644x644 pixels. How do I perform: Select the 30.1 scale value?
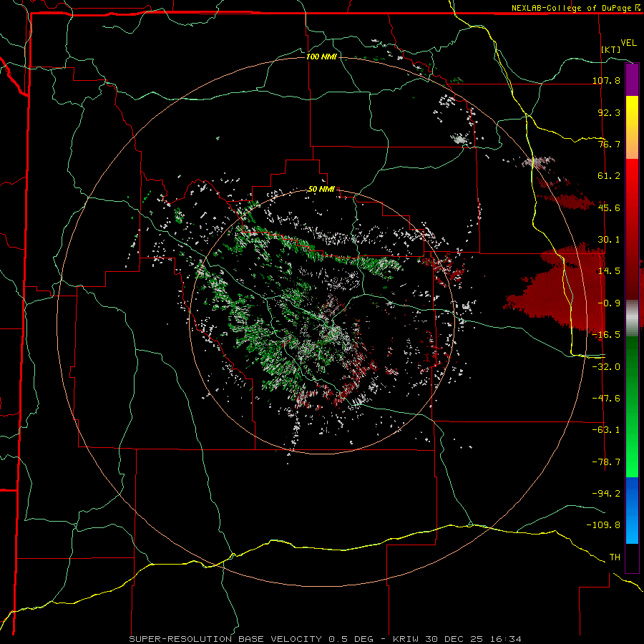pyautogui.click(x=609, y=240)
